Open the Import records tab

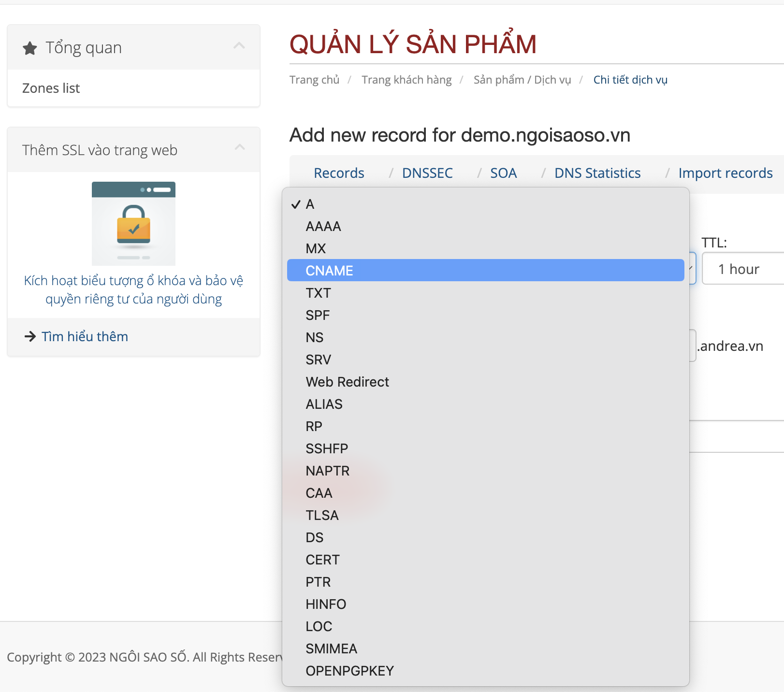pos(725,173)
